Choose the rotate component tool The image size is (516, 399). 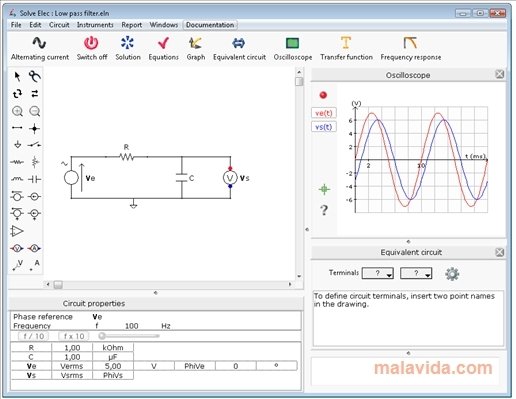(17, 94)
